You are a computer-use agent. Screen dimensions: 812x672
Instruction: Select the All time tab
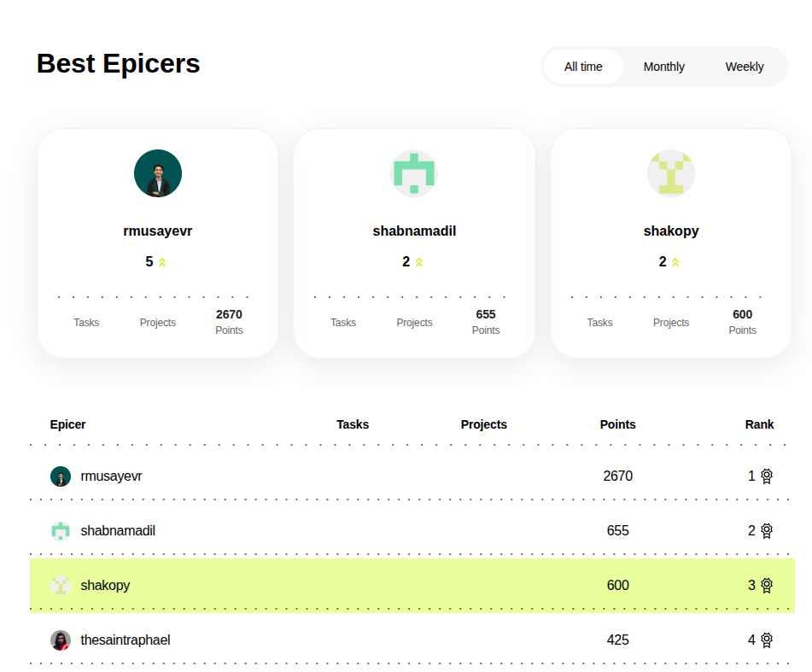(583, 67)
